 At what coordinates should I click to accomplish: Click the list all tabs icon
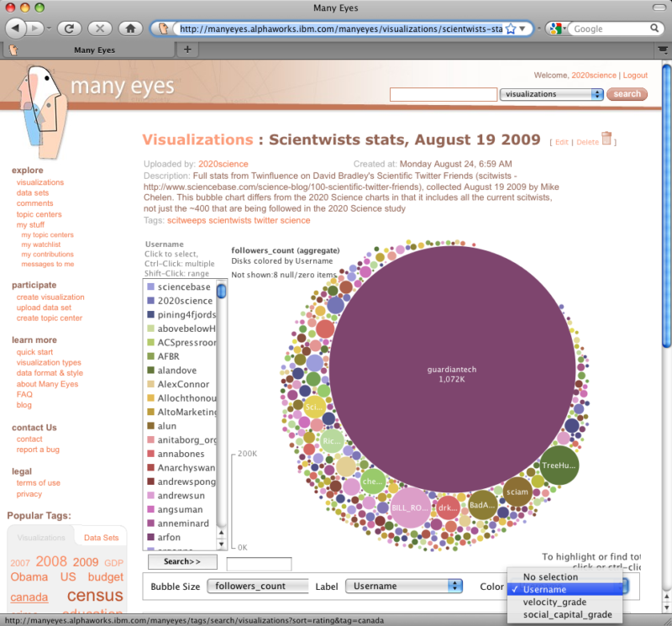pyautogui.click(x=663, y=50)
